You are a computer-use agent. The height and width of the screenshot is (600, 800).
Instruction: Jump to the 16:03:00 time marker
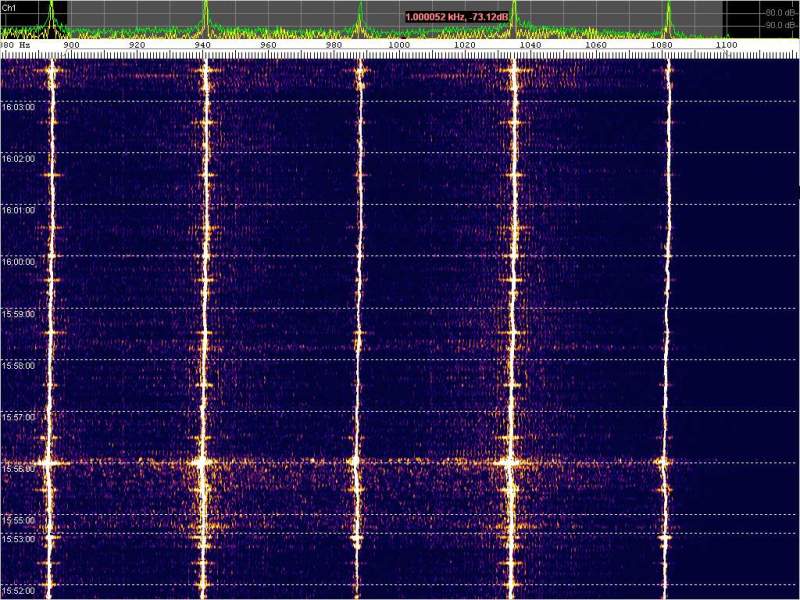tap(18, 106)
